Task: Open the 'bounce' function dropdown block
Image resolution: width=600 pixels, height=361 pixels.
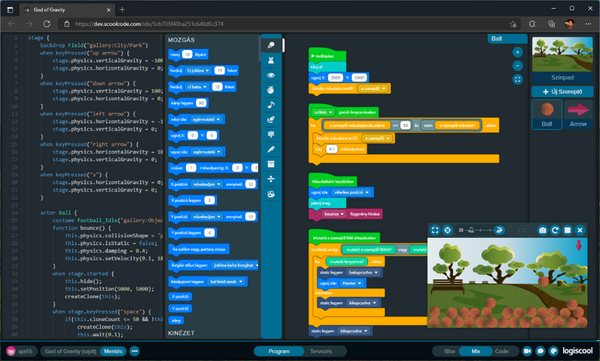Action: tap(334, 214)
